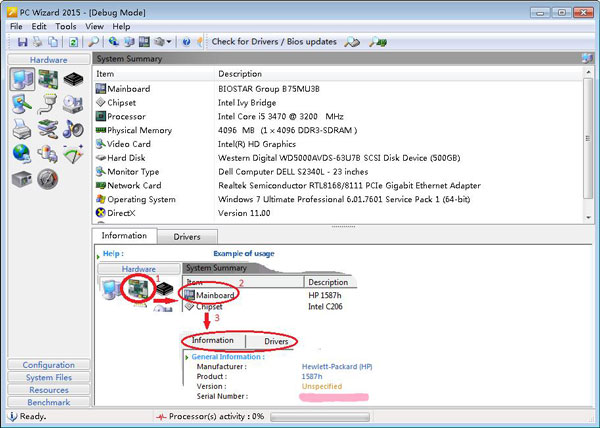
Task: Open the Tools menu
Action: 65,26
